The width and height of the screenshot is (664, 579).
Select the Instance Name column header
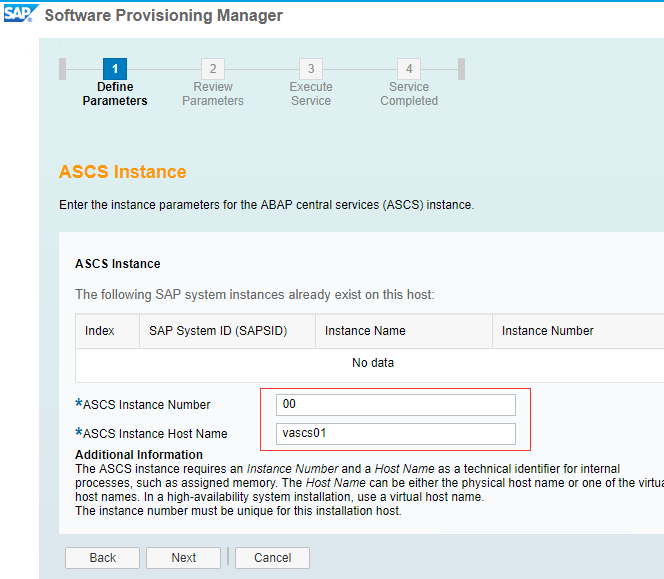365,331
